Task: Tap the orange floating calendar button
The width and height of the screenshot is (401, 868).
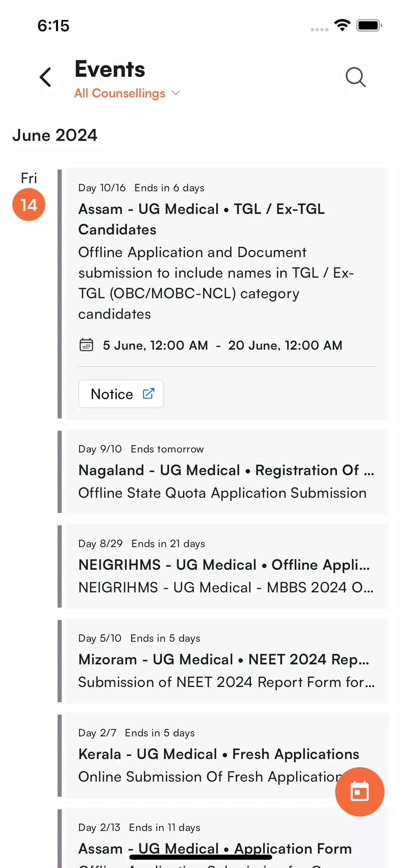Action: (360, 792)
